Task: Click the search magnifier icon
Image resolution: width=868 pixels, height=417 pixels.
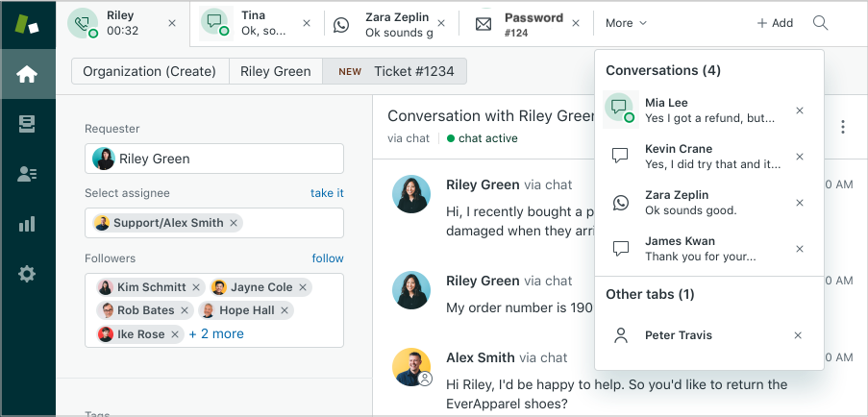Action: click(x=820, y=23)
